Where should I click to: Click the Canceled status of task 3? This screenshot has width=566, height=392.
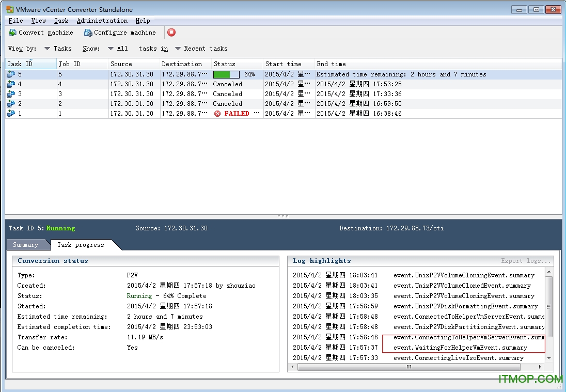(228, 94)
